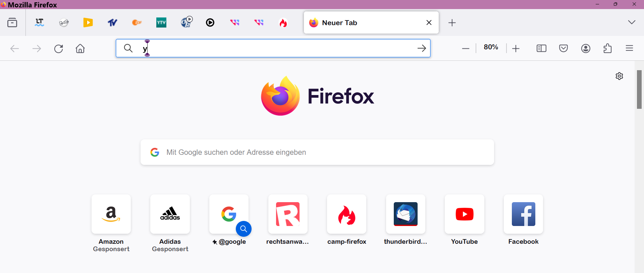Viewport: 644px width, 273px height.
Task: Click the Firefox View icon
Action: (12, 23)
